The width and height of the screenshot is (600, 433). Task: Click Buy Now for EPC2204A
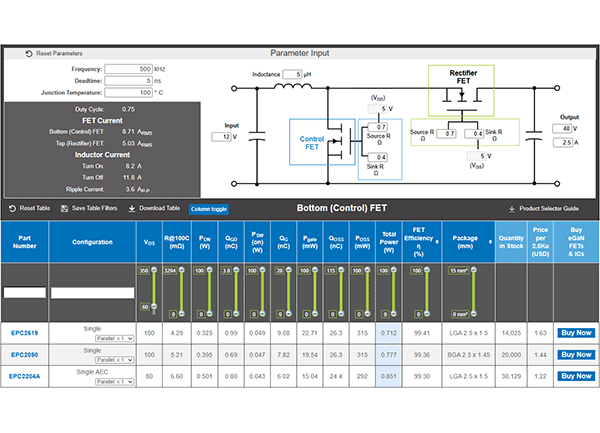point(576,376)
